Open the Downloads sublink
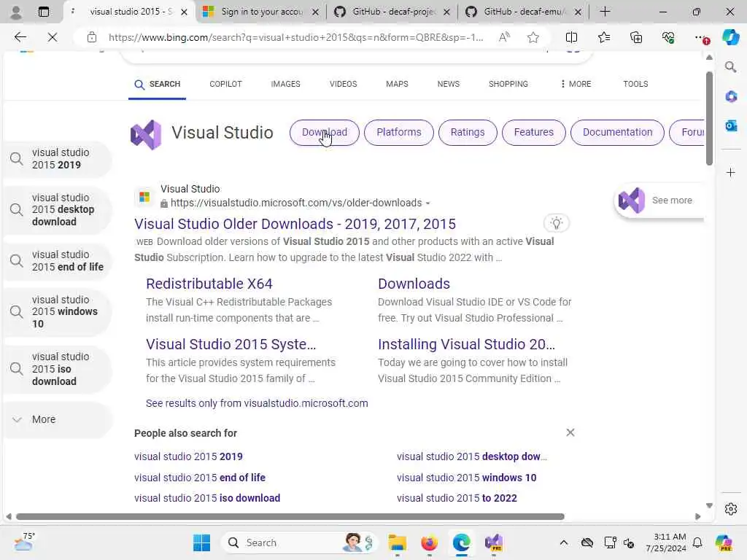 point(414,284)
